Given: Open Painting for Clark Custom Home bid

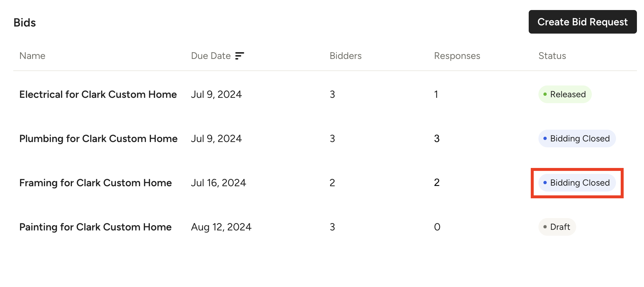Looking at the screenshot, I should 95,227.
